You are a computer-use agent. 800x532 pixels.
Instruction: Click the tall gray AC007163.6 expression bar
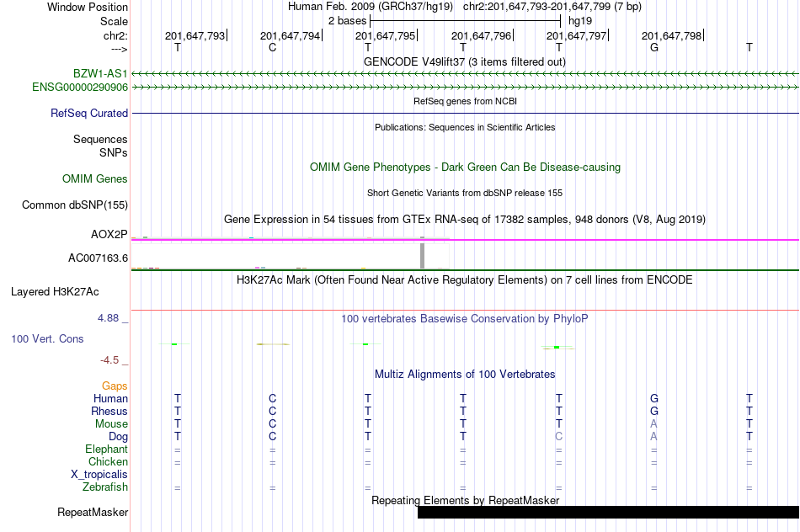(423, 256)
